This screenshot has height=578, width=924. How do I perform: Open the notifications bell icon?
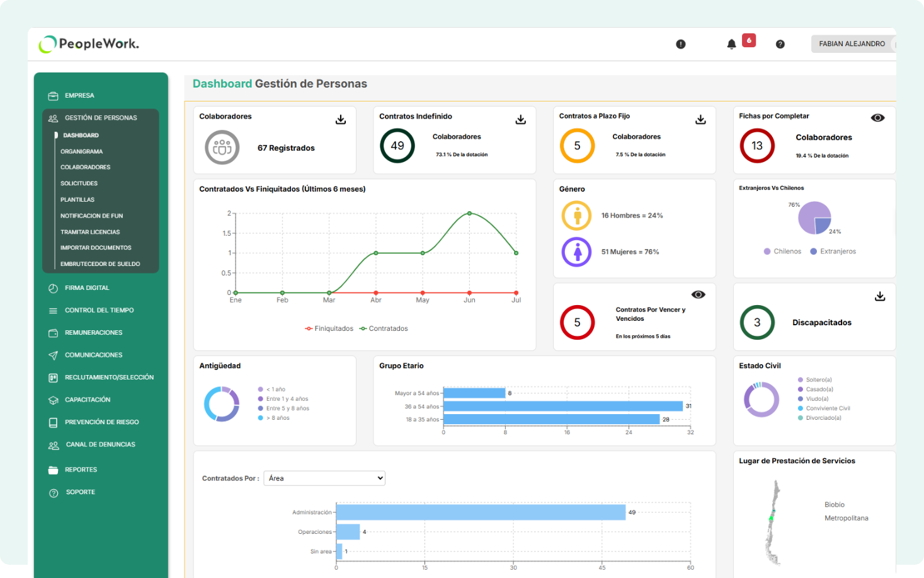[731, 44]
